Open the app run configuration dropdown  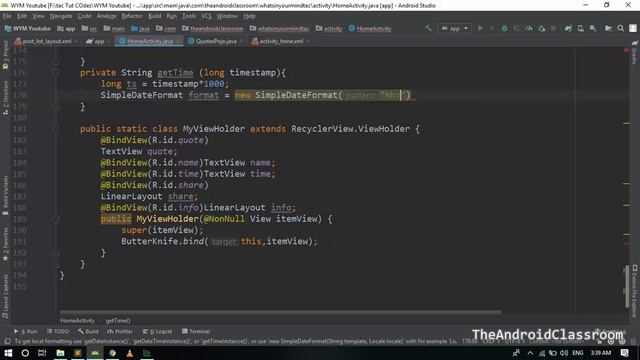point(455,28)
